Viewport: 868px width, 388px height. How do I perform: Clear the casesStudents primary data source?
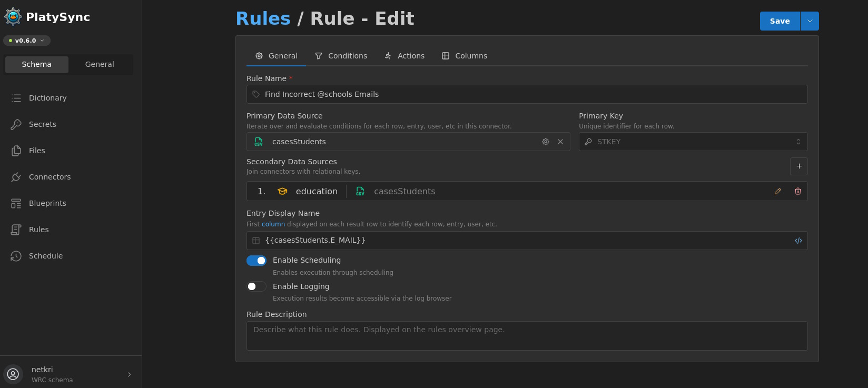click(560, 142)
